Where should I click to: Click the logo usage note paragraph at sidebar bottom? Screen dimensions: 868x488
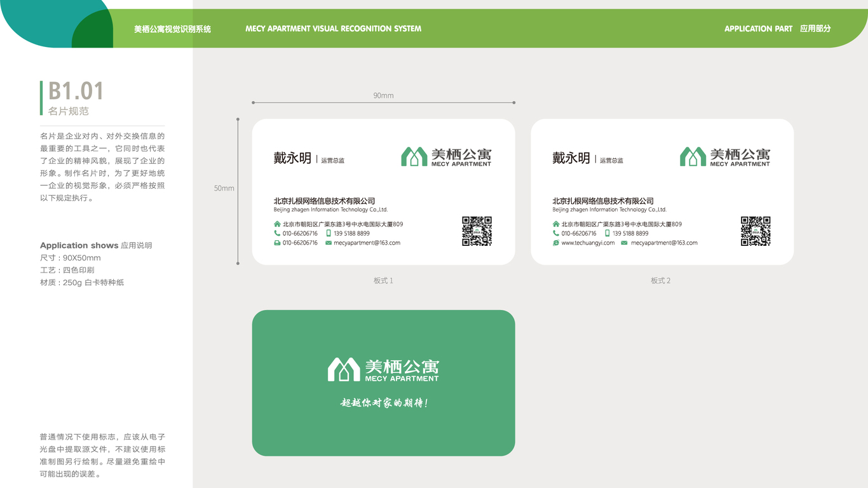click(x=102, y=456)
